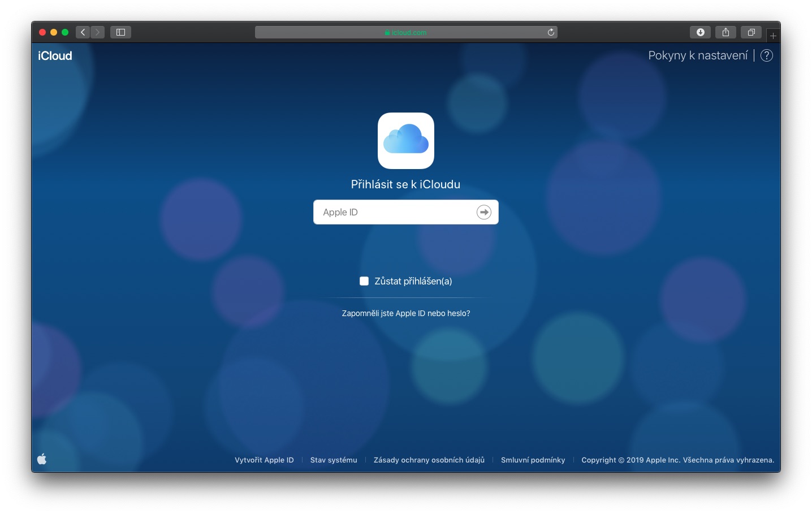Add a new tab with plus button
This screenshot has width=812, height=514.
(x=773, y=36)
